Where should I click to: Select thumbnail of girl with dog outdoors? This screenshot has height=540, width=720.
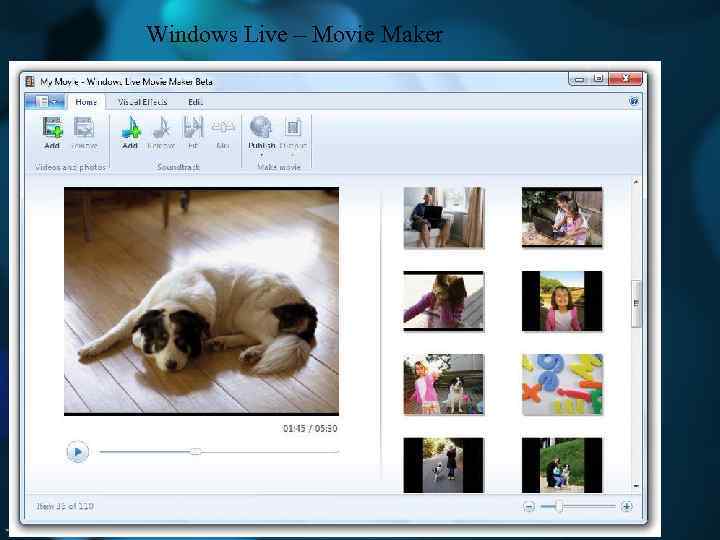(x=444, y=384)
